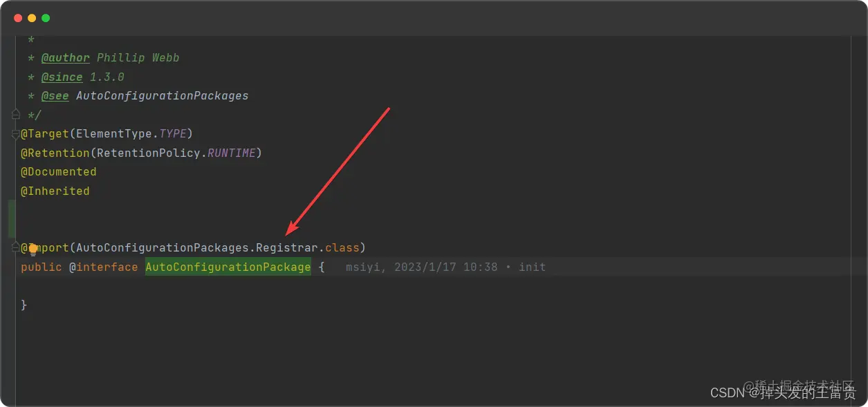Click version '1.3.0' in the Javadoc

point(107,77)
